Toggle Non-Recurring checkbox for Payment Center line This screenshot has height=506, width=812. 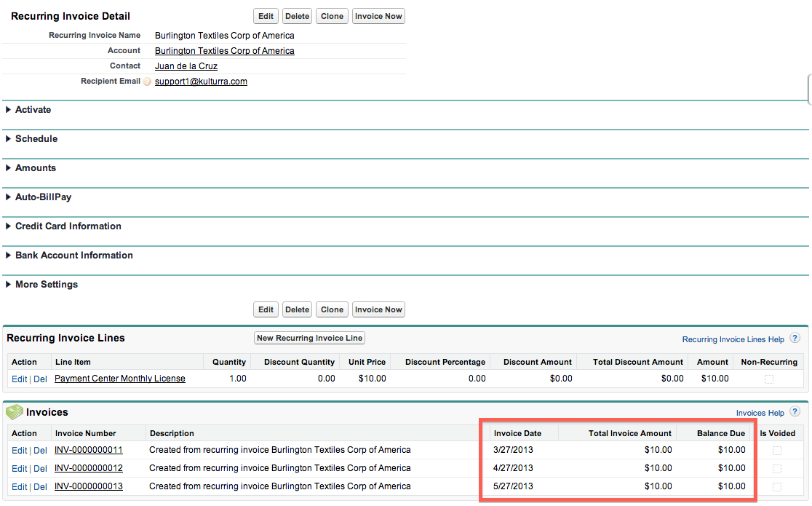point(768,379)
